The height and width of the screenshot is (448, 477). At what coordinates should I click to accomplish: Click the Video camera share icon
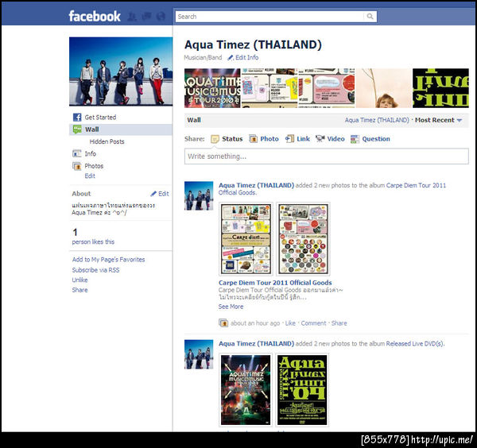point(320,139)
